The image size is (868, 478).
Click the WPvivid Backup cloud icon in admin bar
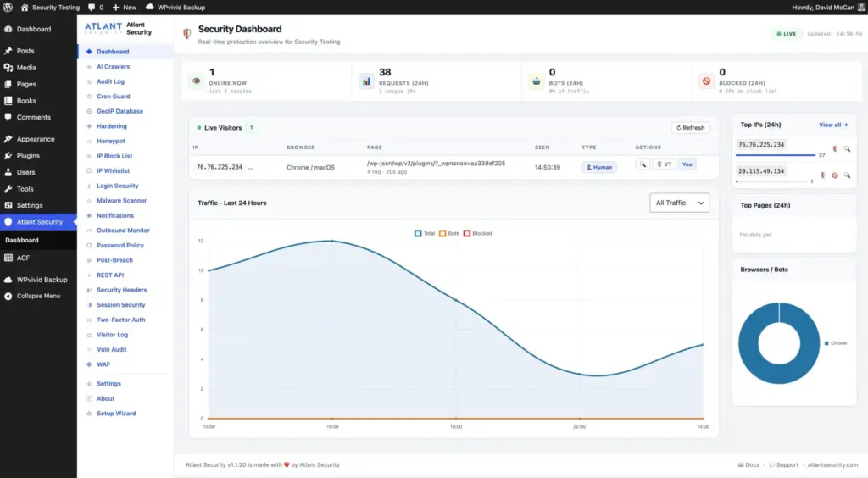(x=150, y=7)
